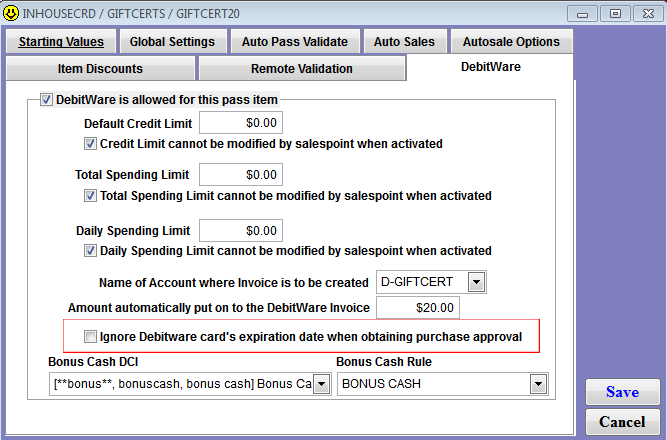The width and height of the screenshot is (667, 440).
Task: Click the Daily Spending Limit field
Action: click(241, 231)
